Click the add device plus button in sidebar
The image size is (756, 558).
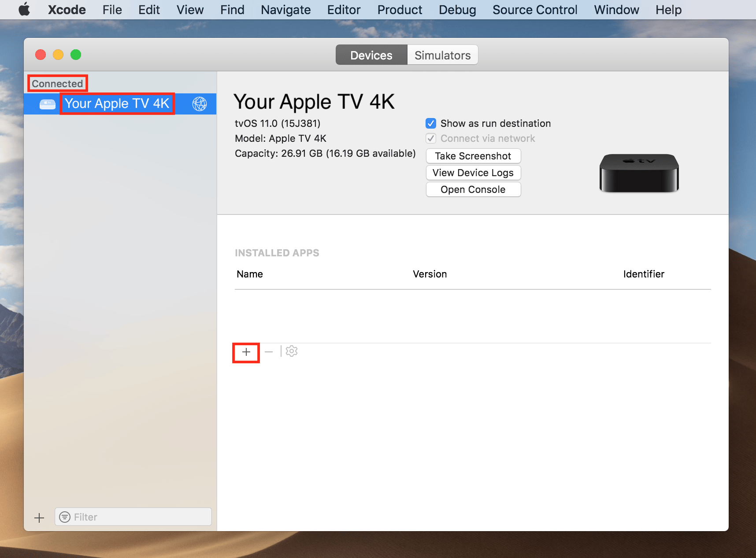(x=39, y=517)
